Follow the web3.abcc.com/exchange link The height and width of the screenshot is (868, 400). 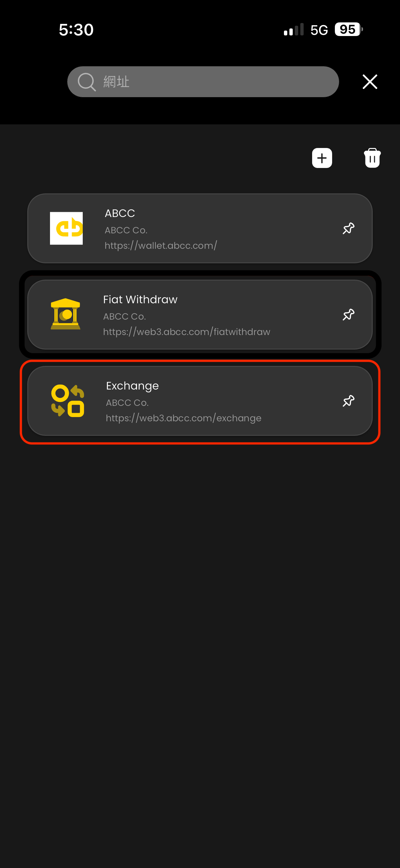coord(183,418)
